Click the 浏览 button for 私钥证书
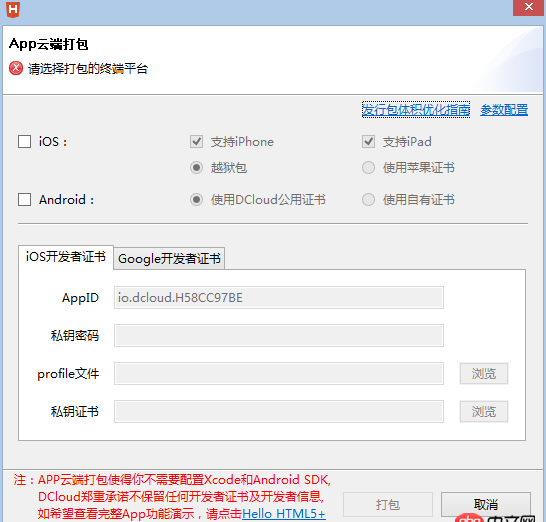 tap(484, 412)
